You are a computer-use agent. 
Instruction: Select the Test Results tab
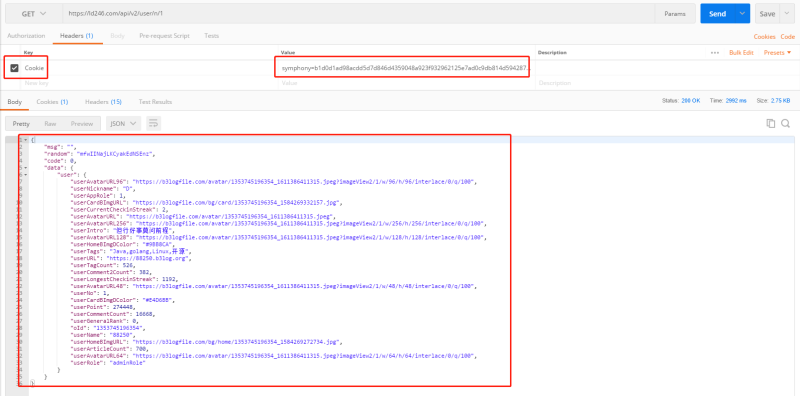[x=155, y=102]
